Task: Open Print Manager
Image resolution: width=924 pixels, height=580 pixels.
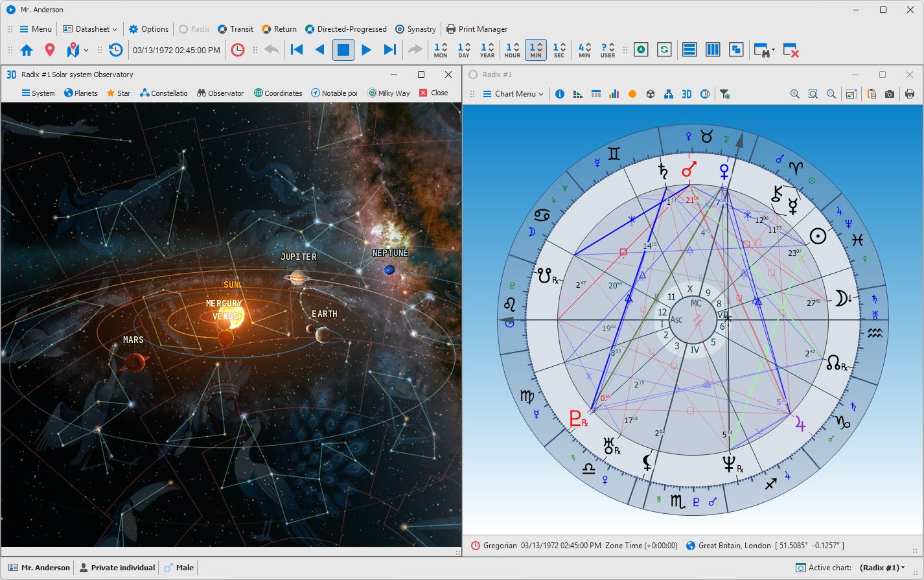Action: (x=477, y=29)
